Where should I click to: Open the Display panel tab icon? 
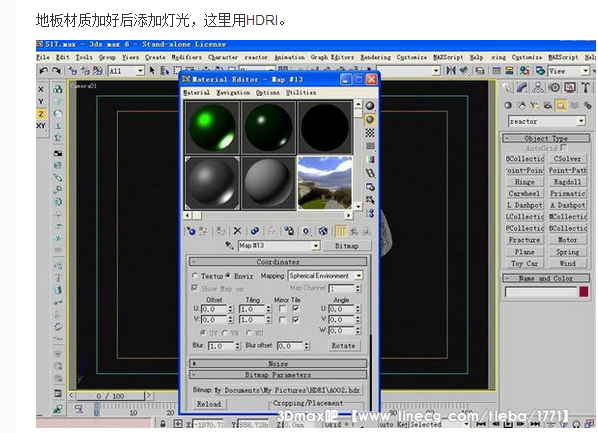click(570, 88)
